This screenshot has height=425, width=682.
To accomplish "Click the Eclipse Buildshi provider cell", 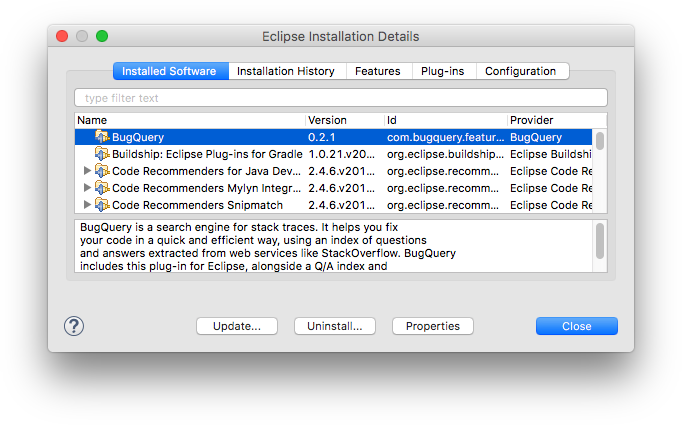I will coord(551,154).
